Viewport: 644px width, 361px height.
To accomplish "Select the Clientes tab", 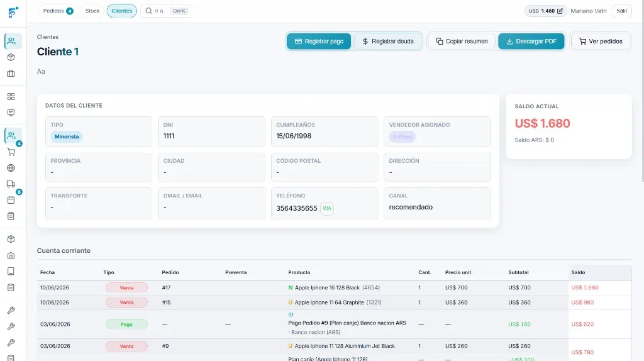I will click(122, 11).
